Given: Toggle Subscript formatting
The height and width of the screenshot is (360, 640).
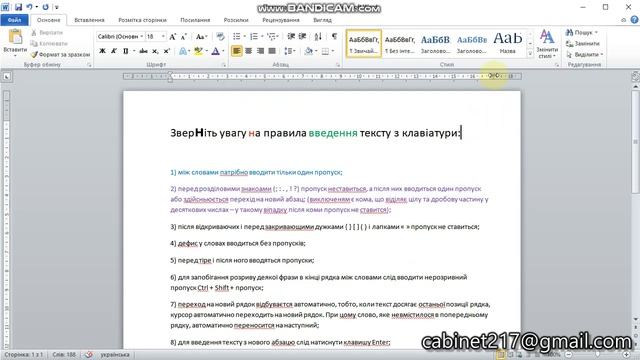Looking at the screenshot, I should point(155,51).
